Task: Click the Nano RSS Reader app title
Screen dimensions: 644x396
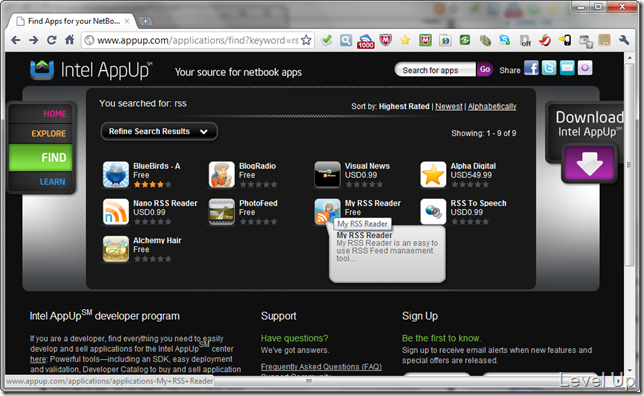Action: (x=165, y=203)
